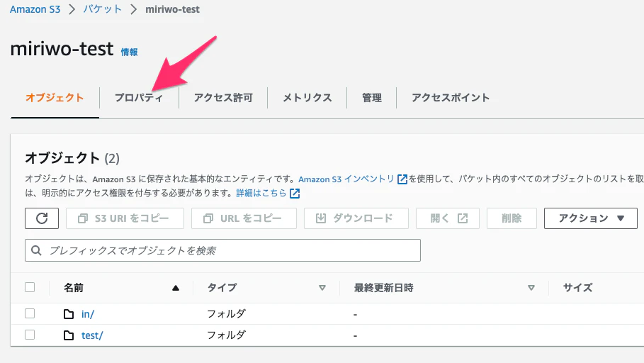Switch to the プロパティ tab

click(x=139, y=98)
